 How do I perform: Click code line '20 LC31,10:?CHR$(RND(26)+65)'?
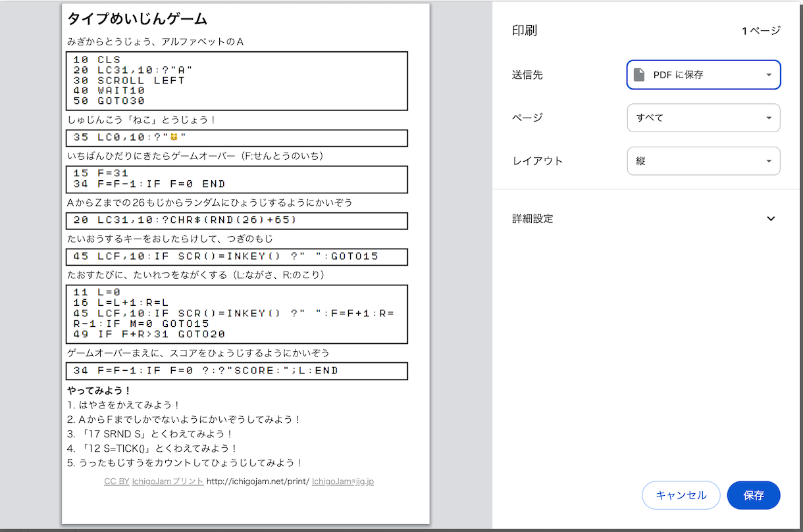coord(185,220)
